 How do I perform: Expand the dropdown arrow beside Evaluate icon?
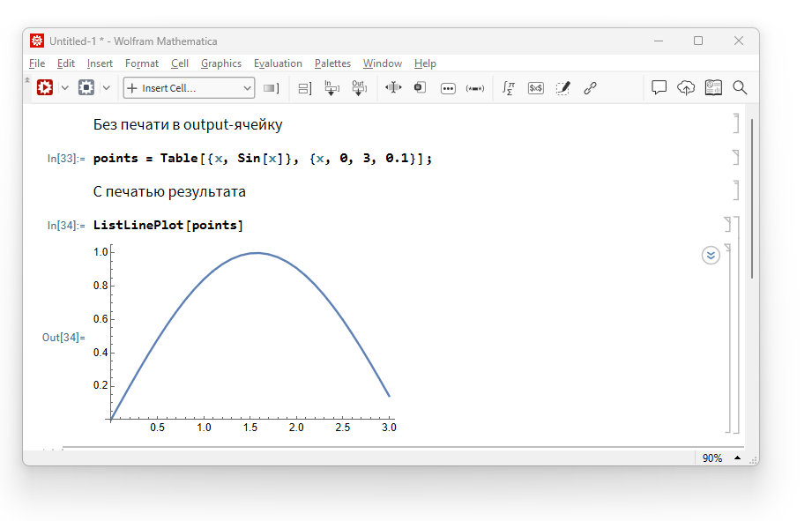[x=64, y=87]
